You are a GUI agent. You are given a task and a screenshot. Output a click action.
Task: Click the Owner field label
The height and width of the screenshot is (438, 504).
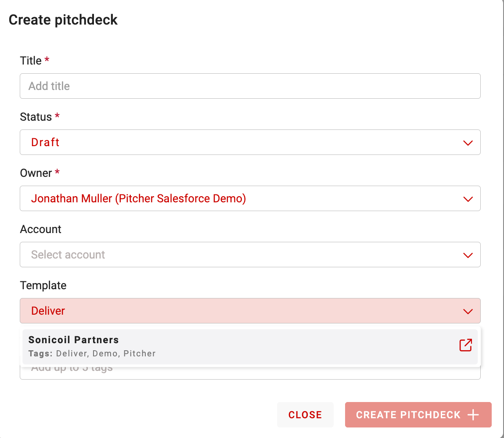36,173
